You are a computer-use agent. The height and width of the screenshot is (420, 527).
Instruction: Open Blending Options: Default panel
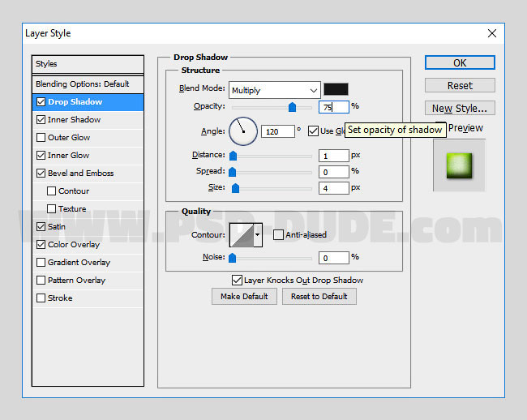(x=88, y=84)
